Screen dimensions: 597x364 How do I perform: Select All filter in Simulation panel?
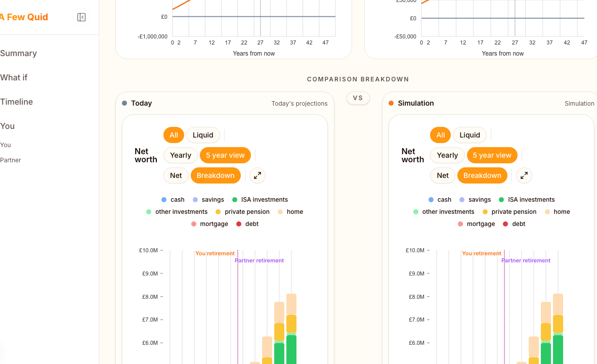pos(441,135)
